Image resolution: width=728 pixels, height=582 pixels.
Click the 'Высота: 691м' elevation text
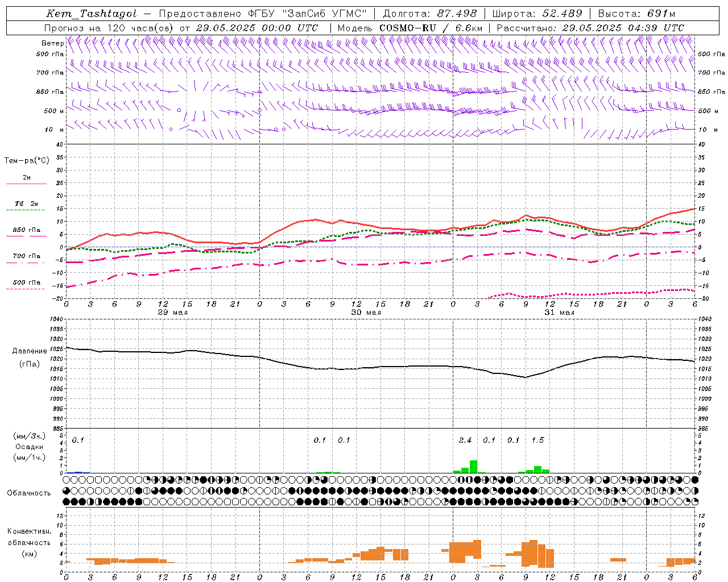(x=636, y=14)
